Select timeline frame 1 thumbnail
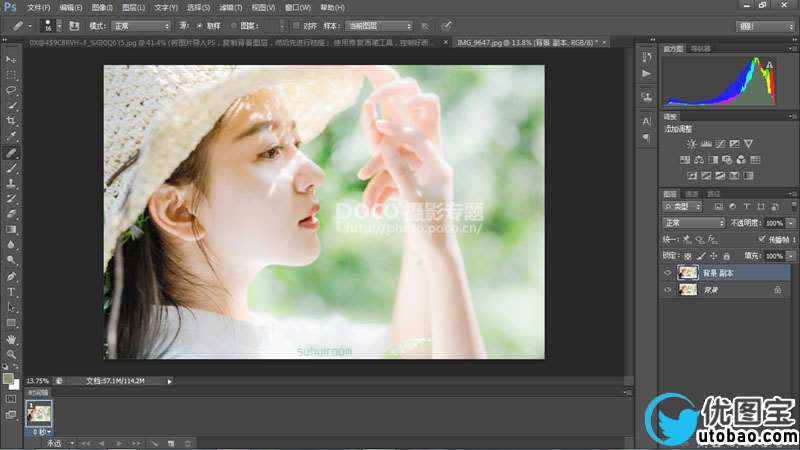The height and width of the screenshot is (450, 800). pos(39,414)
